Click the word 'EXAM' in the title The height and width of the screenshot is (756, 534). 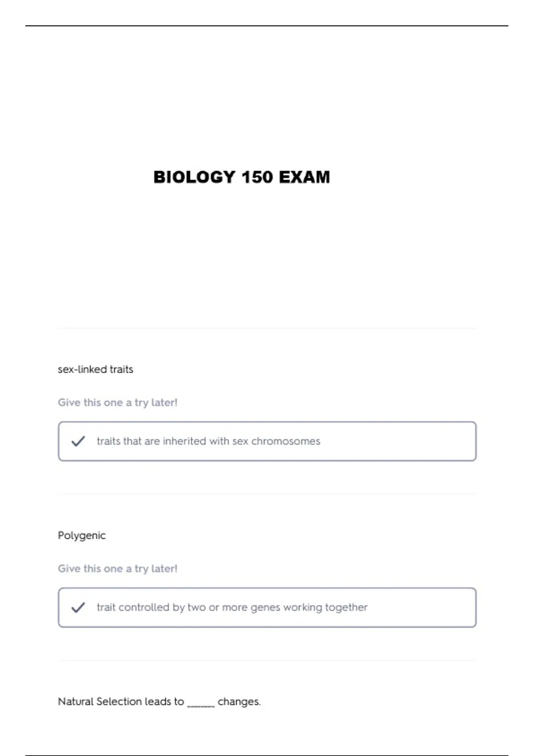304,177
